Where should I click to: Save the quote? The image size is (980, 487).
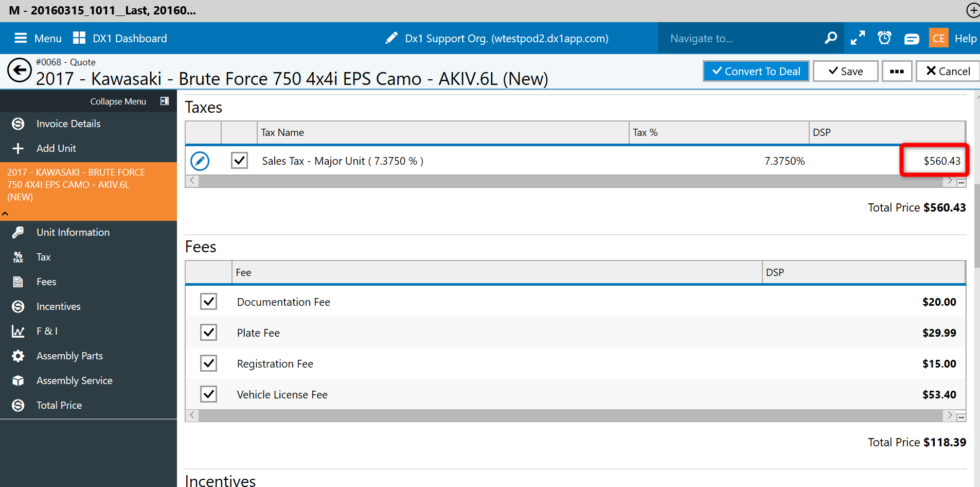(845, 71)
